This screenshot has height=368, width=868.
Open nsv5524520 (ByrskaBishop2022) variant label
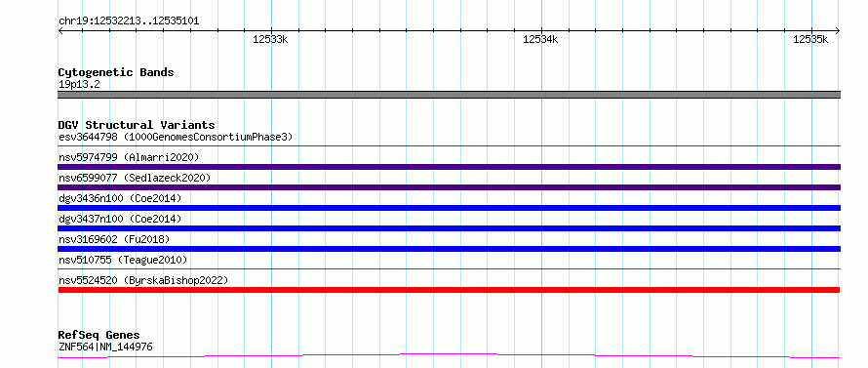tap(143, 280)
